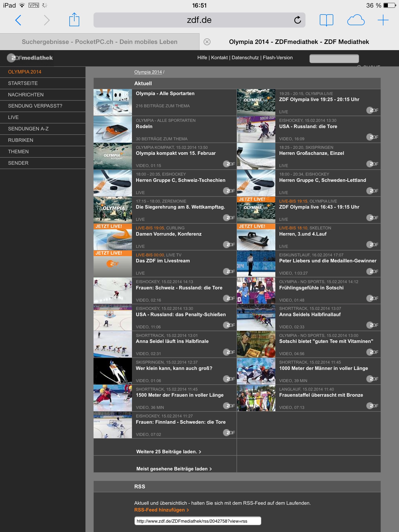The width and height of the screenshot is (399, 532).
Task: Open Herren Großschanze, Einzel
Action: click(311, 153)
